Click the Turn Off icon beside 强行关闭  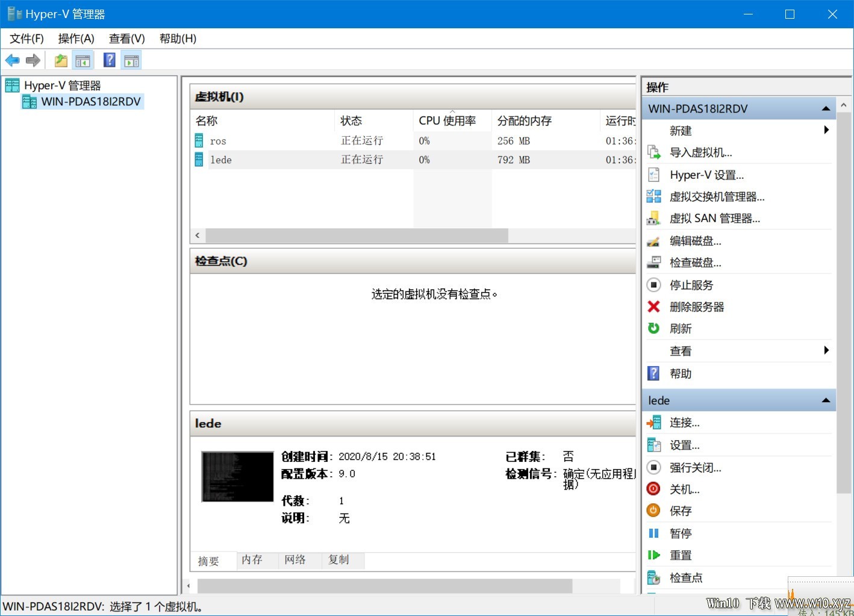point(653,467)
